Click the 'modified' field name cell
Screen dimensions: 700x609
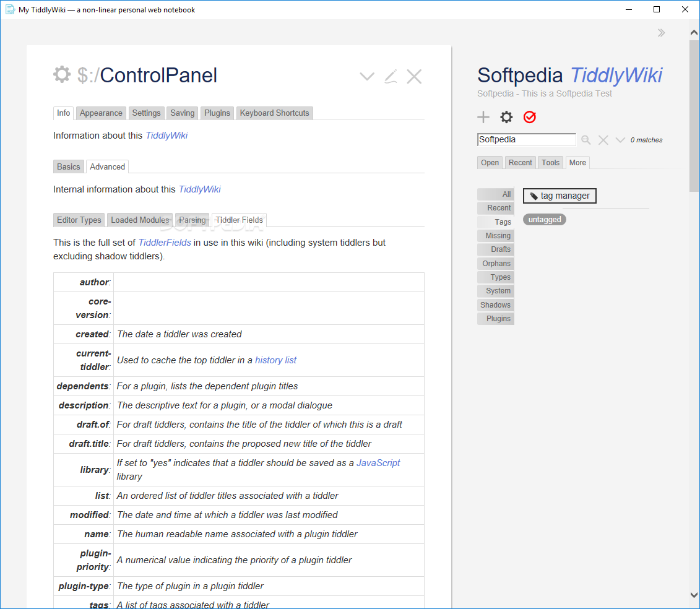pos(84,515)
